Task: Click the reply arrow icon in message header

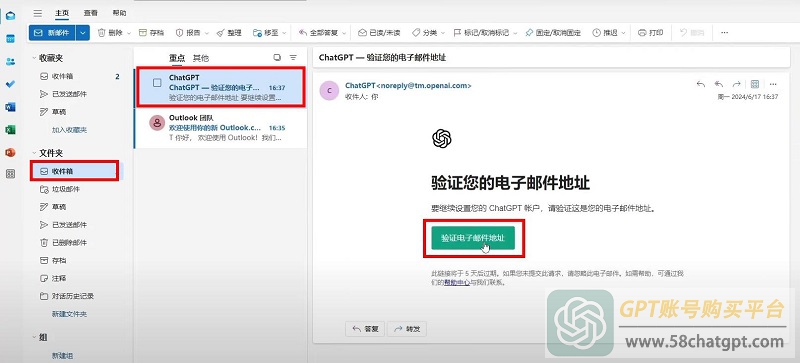Action: coord(701,84)
